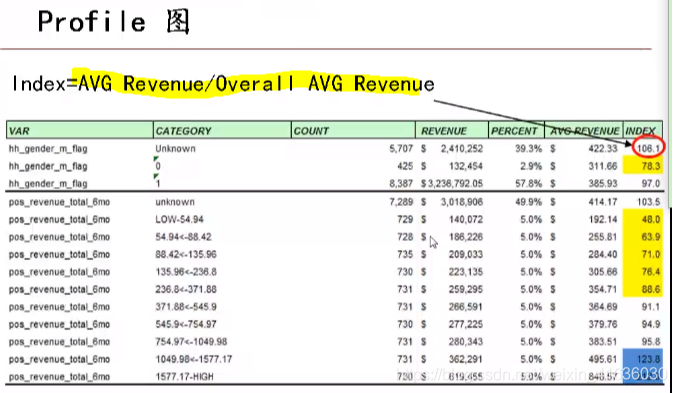Viewport: 677px width, 393px height.
Task: Select the revenue cell '266,591'
Action: [466, 307]
